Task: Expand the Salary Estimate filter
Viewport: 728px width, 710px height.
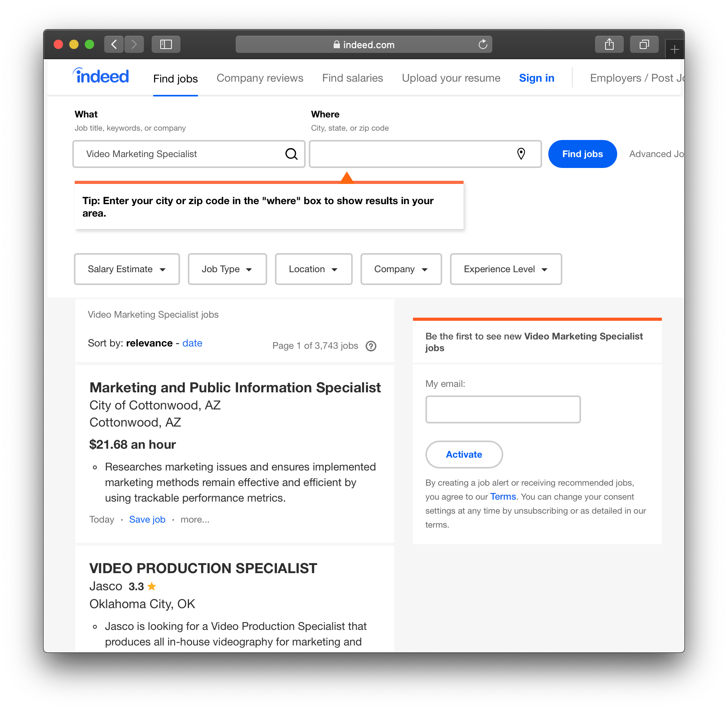Action: (x=127, y=269)
